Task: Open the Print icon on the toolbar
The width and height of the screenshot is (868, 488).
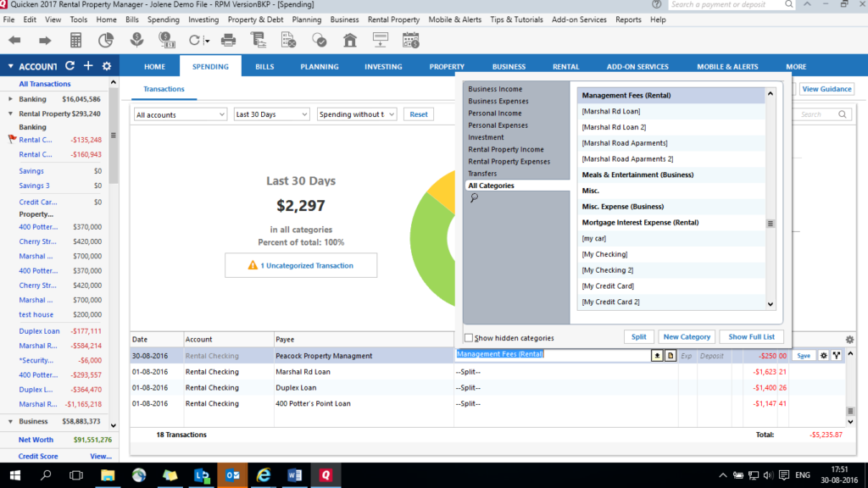Action: (x=228, y=39)
